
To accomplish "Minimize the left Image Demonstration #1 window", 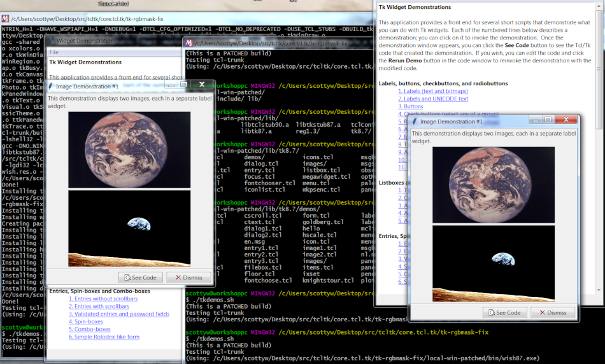I will [172, 85].
